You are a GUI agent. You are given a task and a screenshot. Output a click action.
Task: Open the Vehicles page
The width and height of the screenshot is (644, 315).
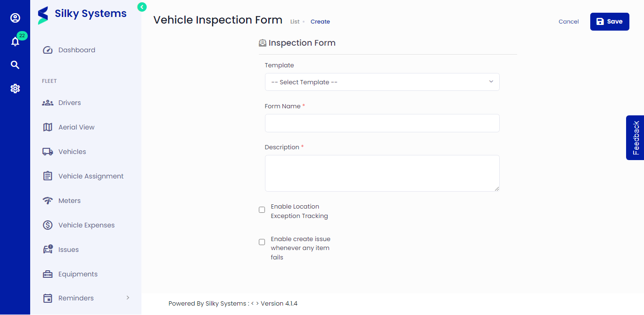(x=72, y=151)
